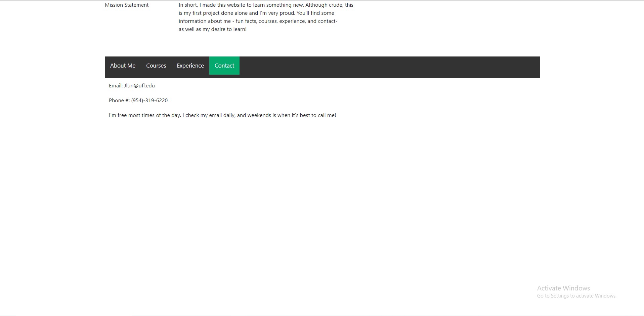Screen dimensions: 644x316
Task: Click the words "Although crude" in mission text
Action: [x=324, y=5]
